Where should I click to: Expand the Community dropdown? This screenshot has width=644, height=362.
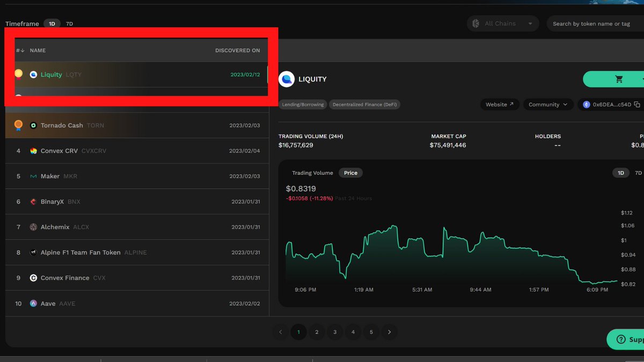tap(548, 105)
